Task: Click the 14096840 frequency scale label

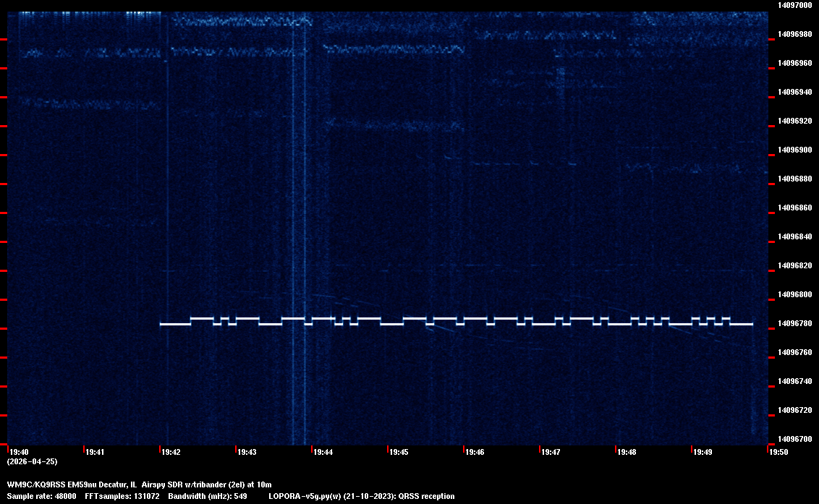Action: tap(794, 236)
